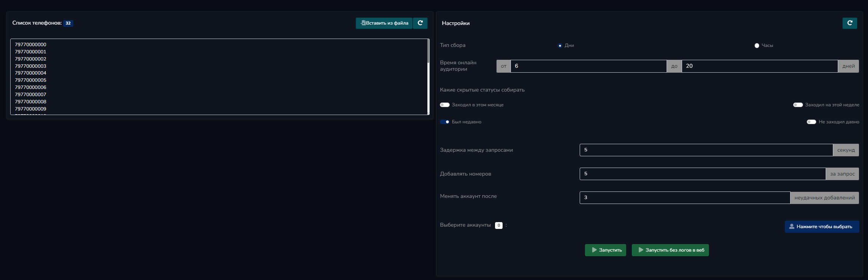This screenshot has height=280, width=868.
Task: Turn on 'Не заходил давно' switch
Action: (811, 122)
